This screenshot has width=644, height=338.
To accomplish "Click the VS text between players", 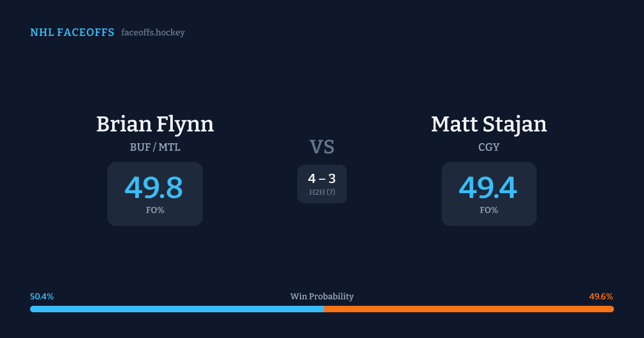I will click(322, 146).
